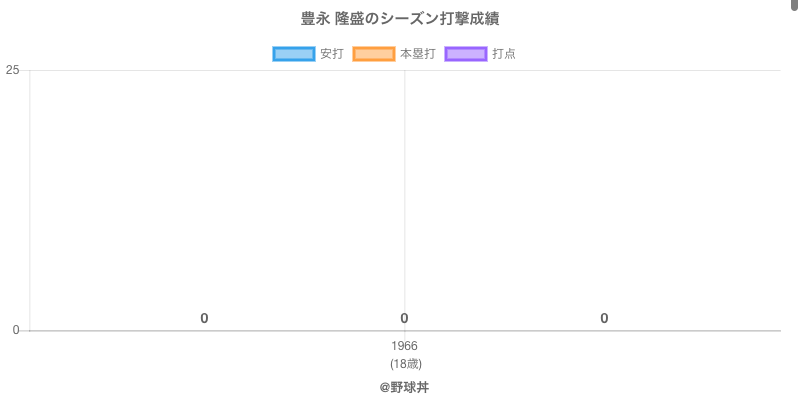Hide the 本塁打 series via legend label
The image size is (800, 400).
coord(418,54)
